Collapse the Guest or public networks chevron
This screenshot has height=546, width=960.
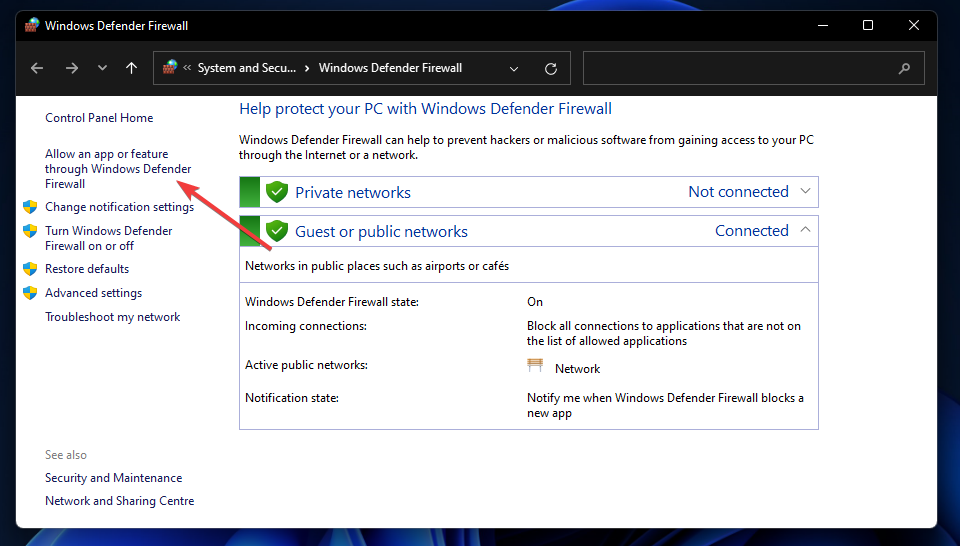point(806,230)
